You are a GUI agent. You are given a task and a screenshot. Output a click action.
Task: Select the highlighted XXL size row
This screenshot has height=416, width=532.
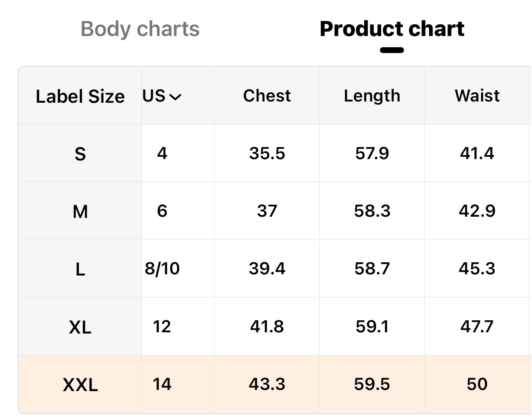coord(80,385)
